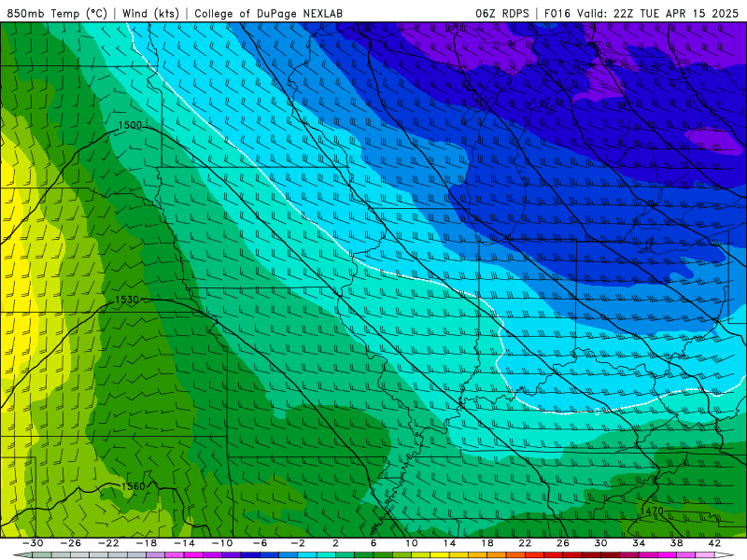The image size is (747, 560).
Task: Click the 0 label on the white dashed isotherm
Action: tap(597, 412)
